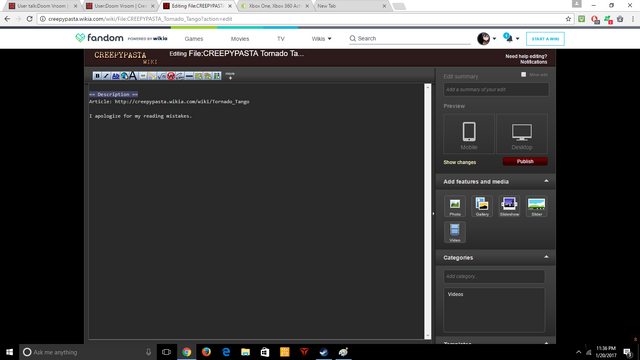The image size is (640, 360).
Task: Show hidden system tray icons
Action: [578, 352]
